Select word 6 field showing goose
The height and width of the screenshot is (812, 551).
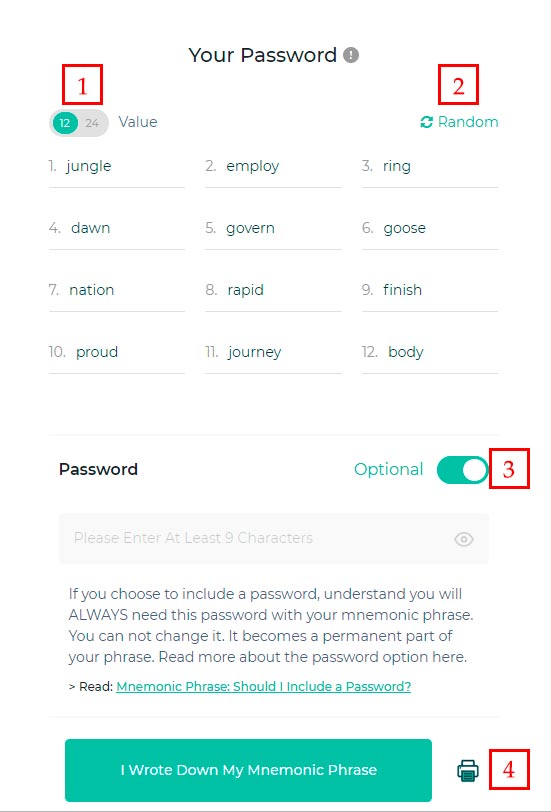click(430, 230)
